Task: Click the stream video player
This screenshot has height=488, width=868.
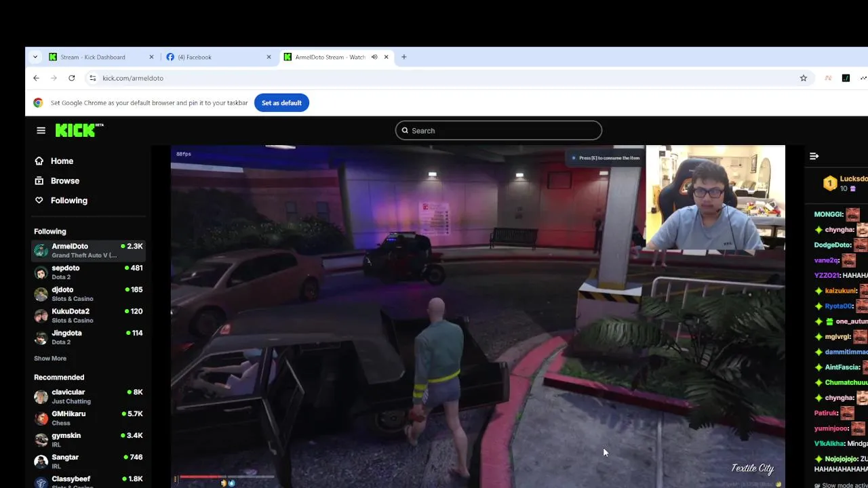Action: pyautogui.click(x=478, y=317)
